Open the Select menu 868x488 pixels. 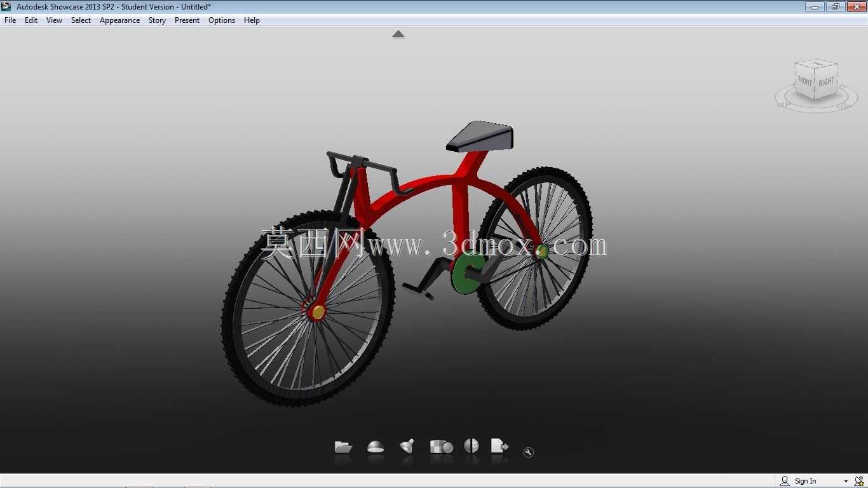point(81,20)
